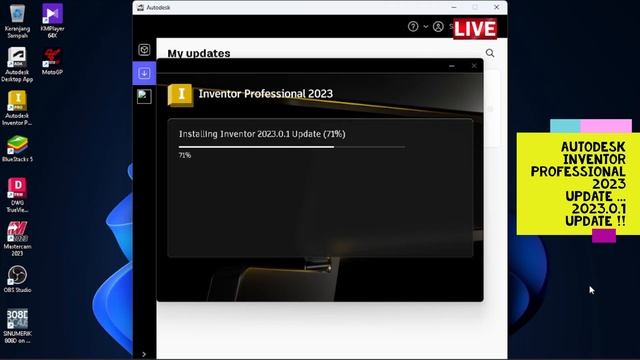Open the DWG TrueView desktop shortcut

(17, 195)
